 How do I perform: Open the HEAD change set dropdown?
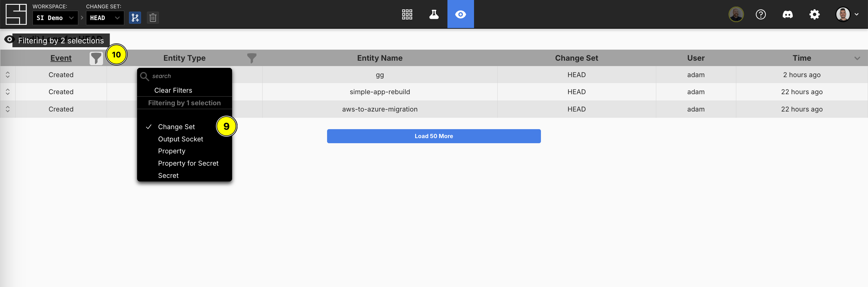tap(105, 18)
